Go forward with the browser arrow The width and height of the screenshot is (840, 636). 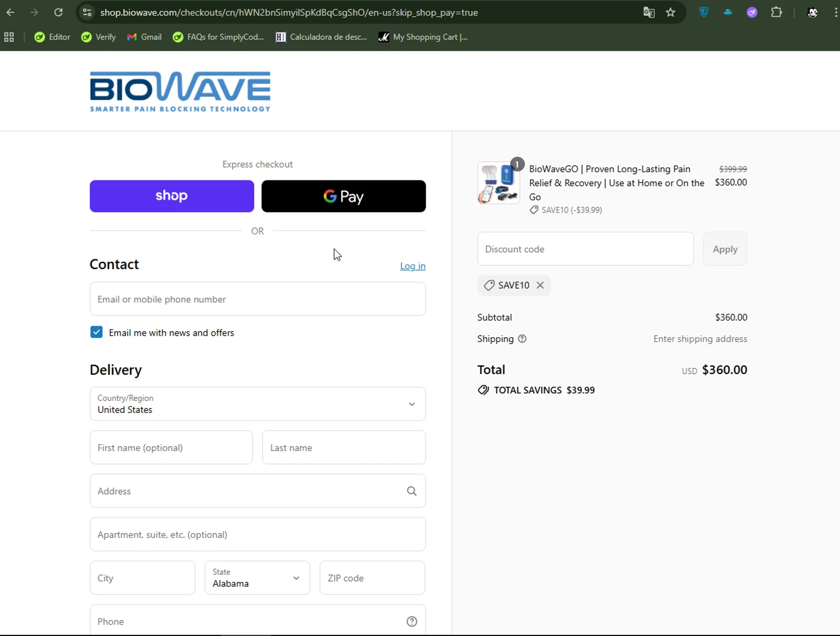point(34,12)
